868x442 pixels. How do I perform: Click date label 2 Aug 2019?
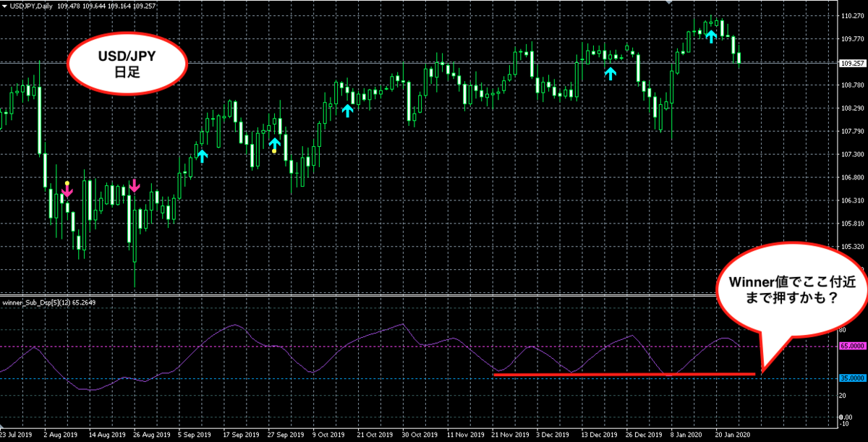click(61, 435)
